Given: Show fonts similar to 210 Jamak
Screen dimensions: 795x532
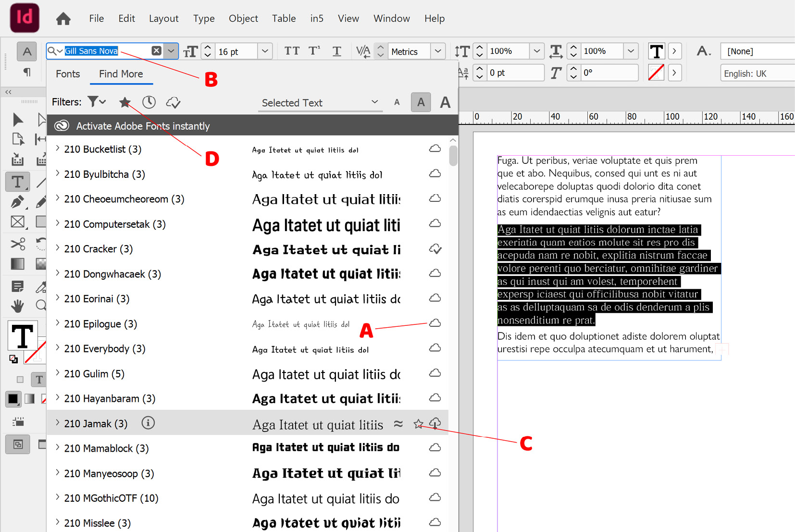Looking at the screenshot, I should coord(398,423).
